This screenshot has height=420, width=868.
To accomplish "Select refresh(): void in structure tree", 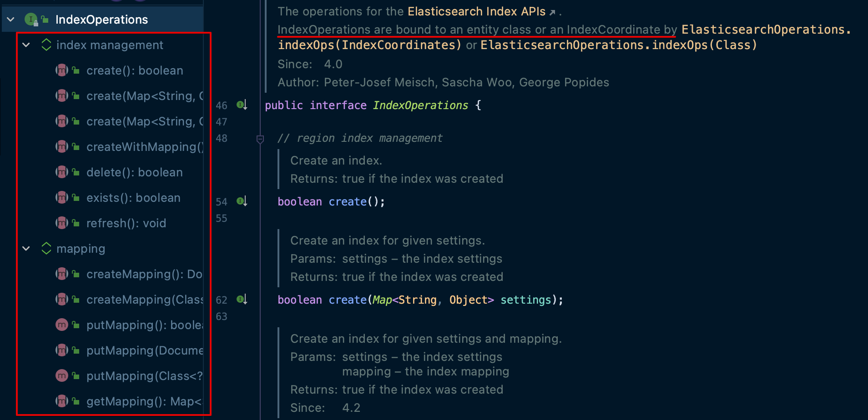I will [x=126, y=223].
